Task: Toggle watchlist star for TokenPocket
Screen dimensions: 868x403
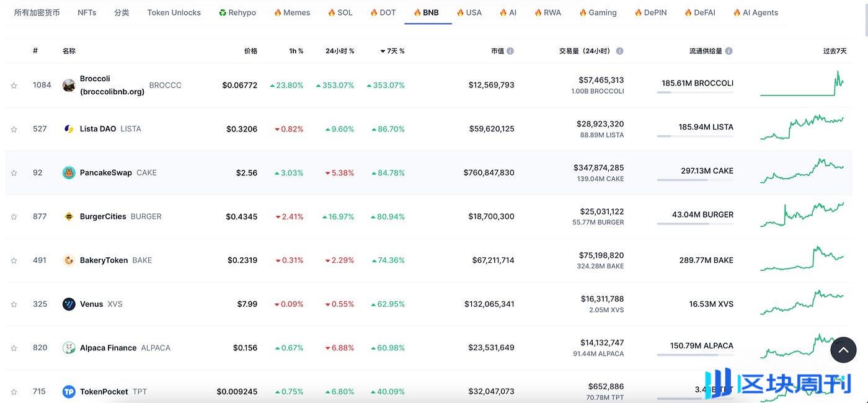Action: click(x=14, y=392)
